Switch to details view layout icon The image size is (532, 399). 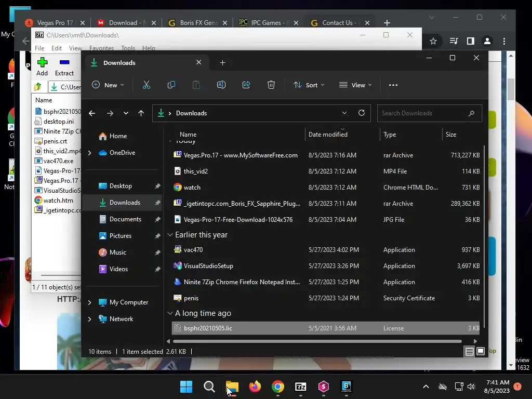tap(469, 352)
